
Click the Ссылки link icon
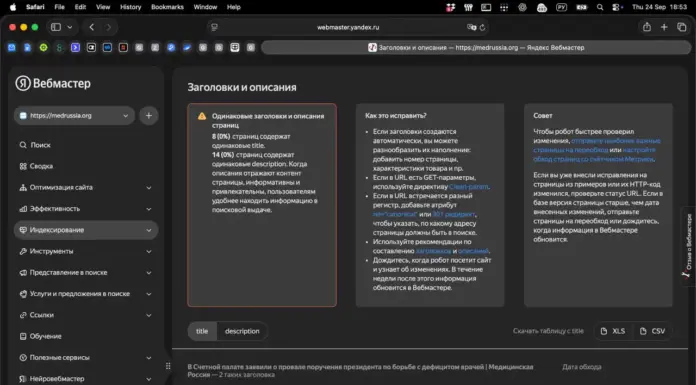point(23,315)
